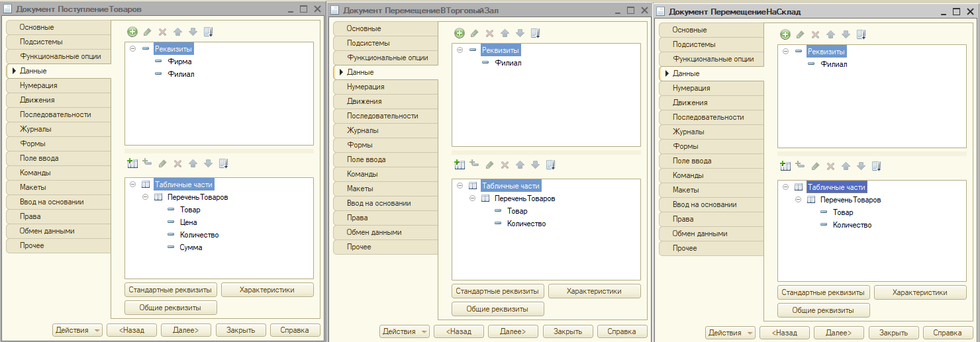Viewport: 980px width, 342px height.
Task: Collapse Реквизиты node in ПоступлениеТоваров
Action: (133, 49)
